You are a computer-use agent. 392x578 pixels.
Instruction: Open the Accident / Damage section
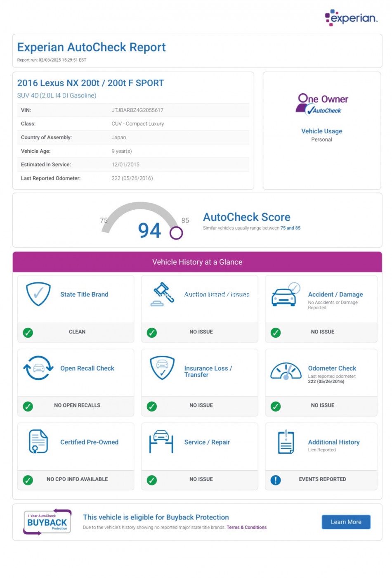[335, 294]
